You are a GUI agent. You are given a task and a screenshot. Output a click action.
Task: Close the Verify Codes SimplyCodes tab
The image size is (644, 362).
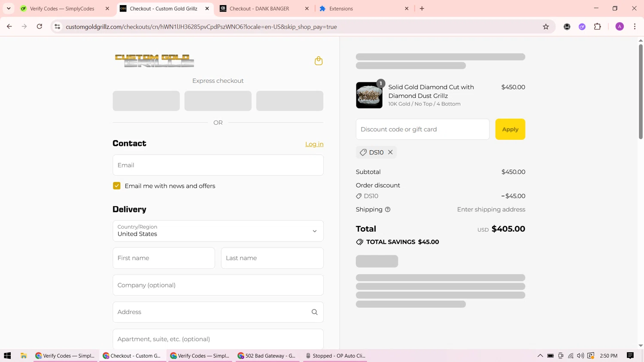(107, 9)
